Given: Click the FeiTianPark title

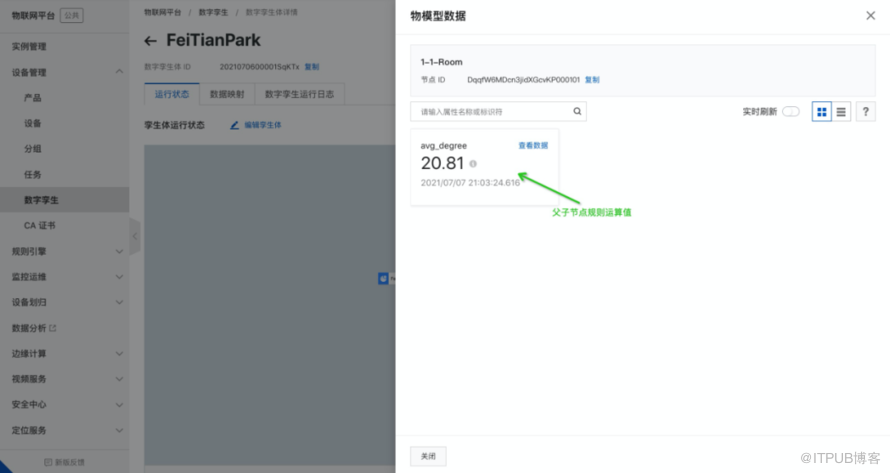Looking at the screenshot, I should tap(213, 40).
